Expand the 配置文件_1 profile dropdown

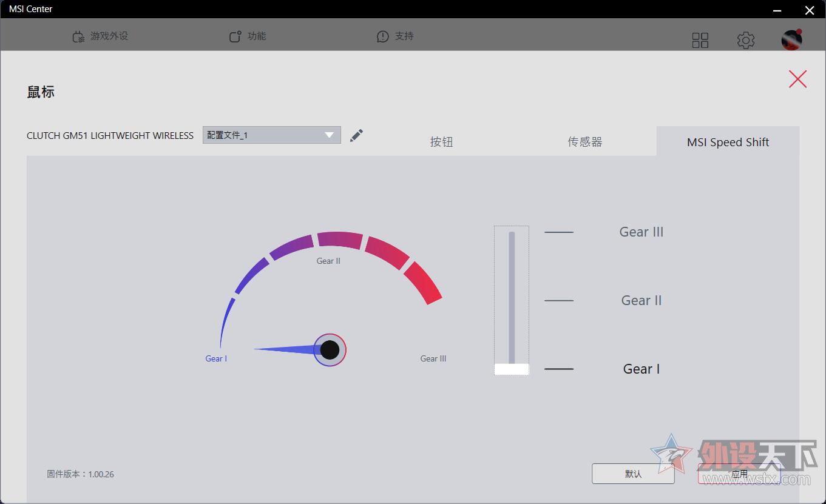tap(272, 135)
